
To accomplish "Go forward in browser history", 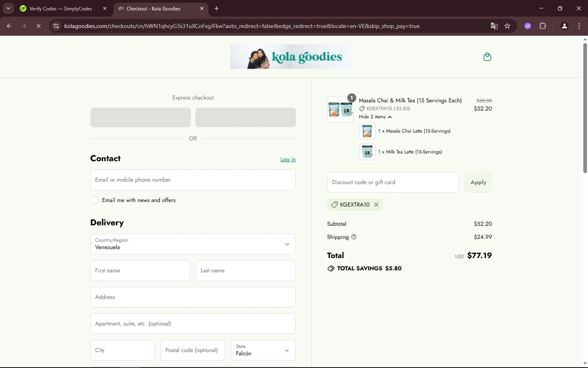I will tap(24, 26).
